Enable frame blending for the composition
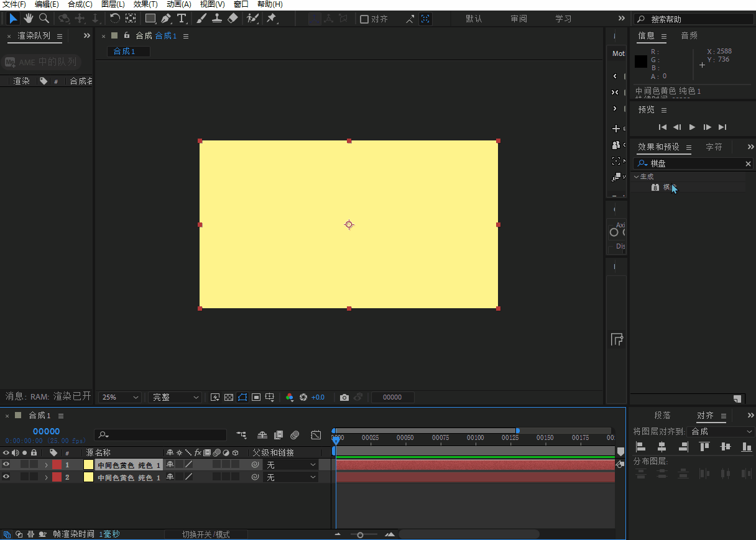 (279, 435)
